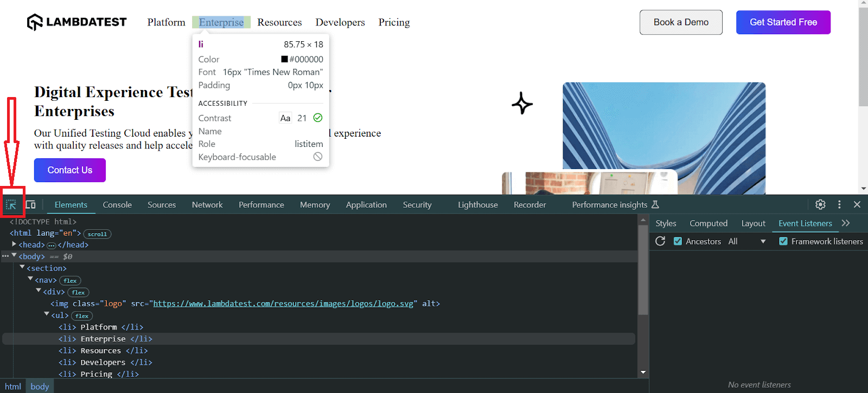Click the DOM tree scrollbar down arrow

click(643, 372)
